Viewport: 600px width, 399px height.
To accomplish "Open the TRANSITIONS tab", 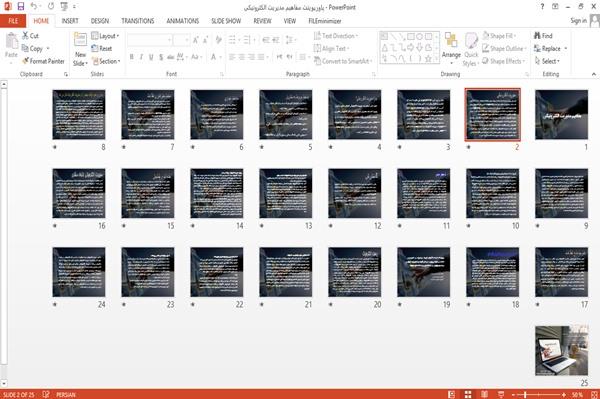I will (x=138, y=21).
